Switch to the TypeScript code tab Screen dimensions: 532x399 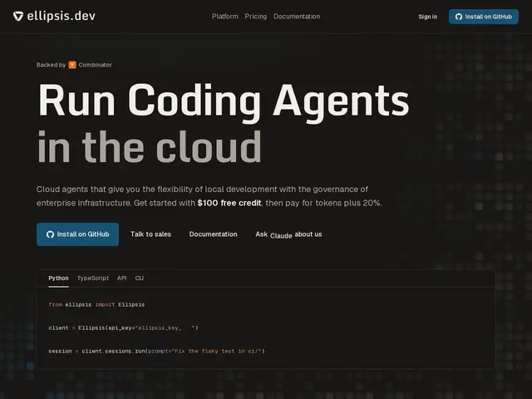click(93, 278)
